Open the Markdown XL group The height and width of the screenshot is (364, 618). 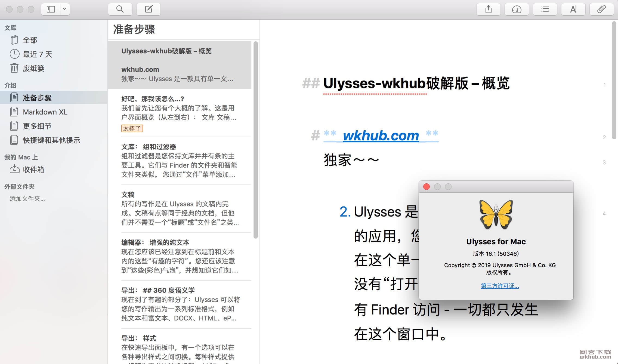tap(54, 112)
